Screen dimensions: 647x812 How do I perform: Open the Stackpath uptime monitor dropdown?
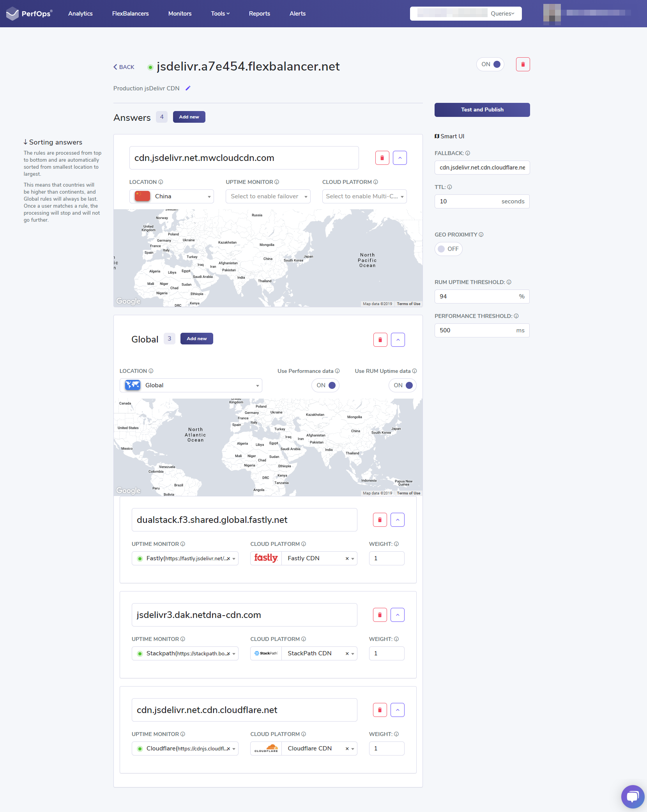185,653
